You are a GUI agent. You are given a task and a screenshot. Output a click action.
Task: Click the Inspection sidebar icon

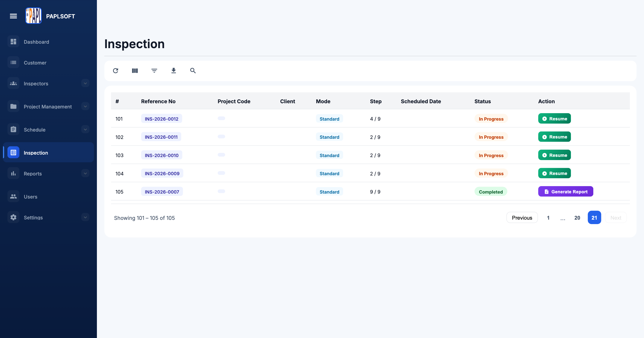tap(13, 153)
